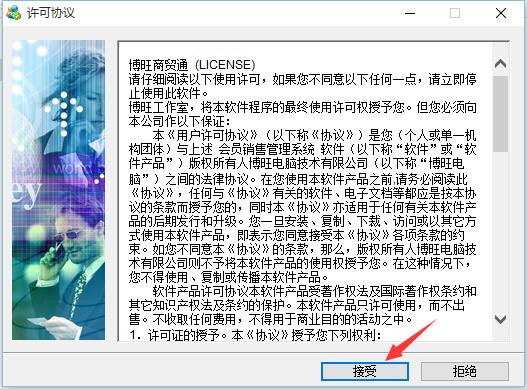This screenshot has width=527, height=389.
Task: Click the line '您不得使用、复制或传播本软件产品'
Action: point(229,277)
